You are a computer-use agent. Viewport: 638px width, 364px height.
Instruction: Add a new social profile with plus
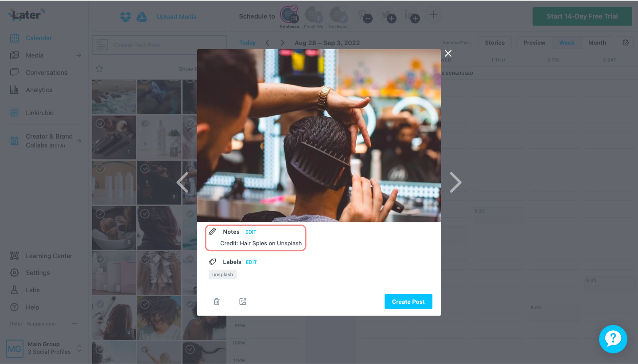433,15
